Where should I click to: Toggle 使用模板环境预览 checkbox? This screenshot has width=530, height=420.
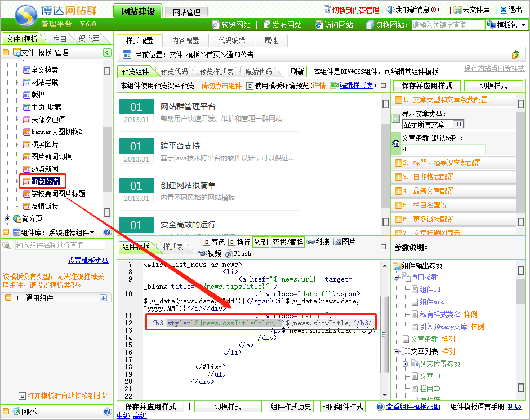250,86
